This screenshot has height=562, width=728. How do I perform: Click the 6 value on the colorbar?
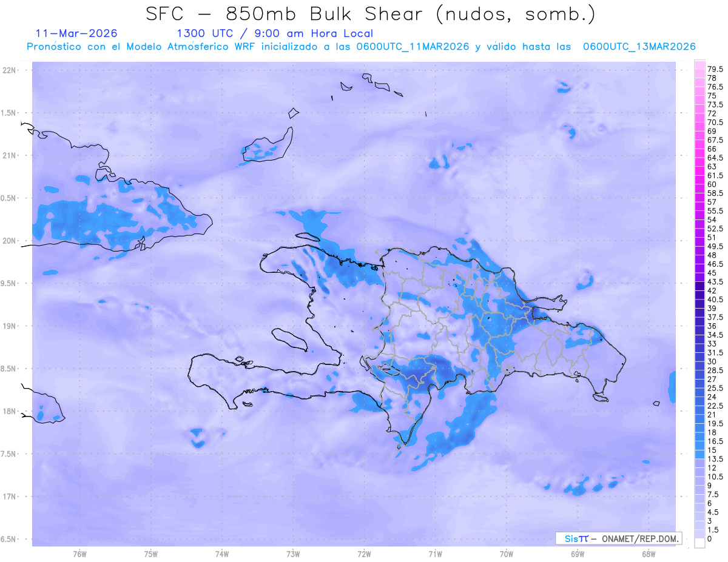710,503
